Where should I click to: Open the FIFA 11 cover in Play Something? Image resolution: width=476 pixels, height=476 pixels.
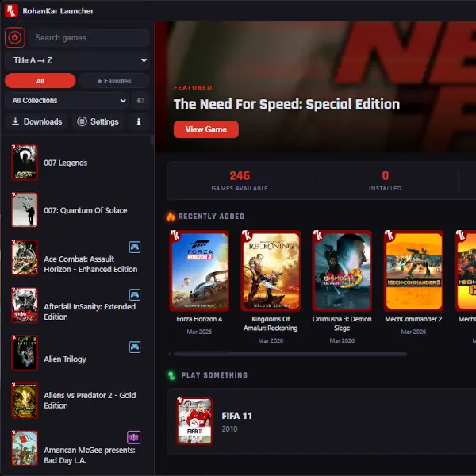194,421
